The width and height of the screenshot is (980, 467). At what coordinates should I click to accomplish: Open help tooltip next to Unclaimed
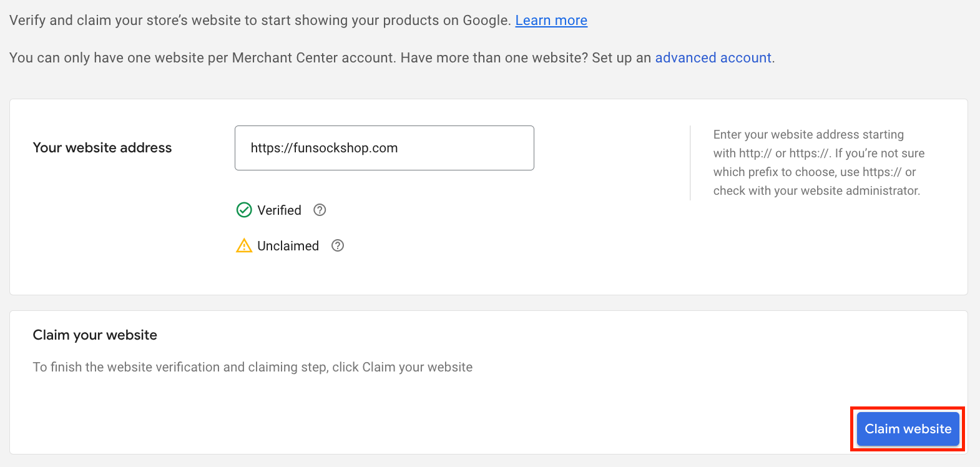pyautogui.click(x=338, y=246)
